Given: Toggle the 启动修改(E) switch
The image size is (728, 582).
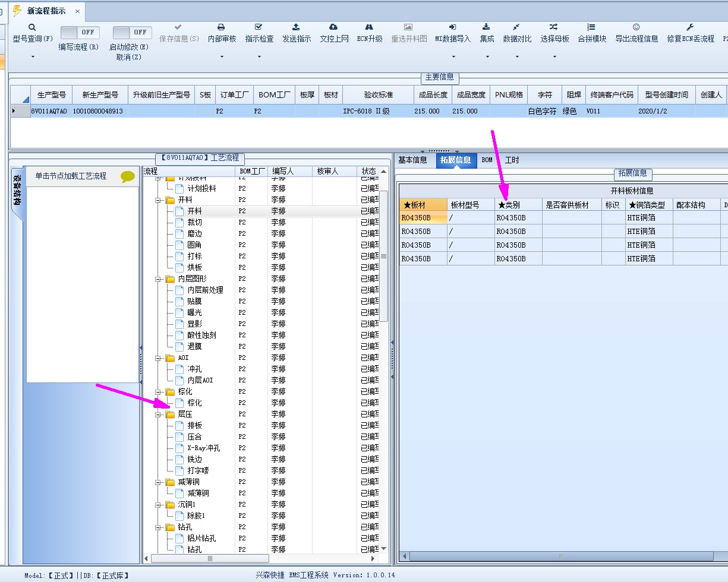Looking at the screenshot, I should tap(133, 32).
